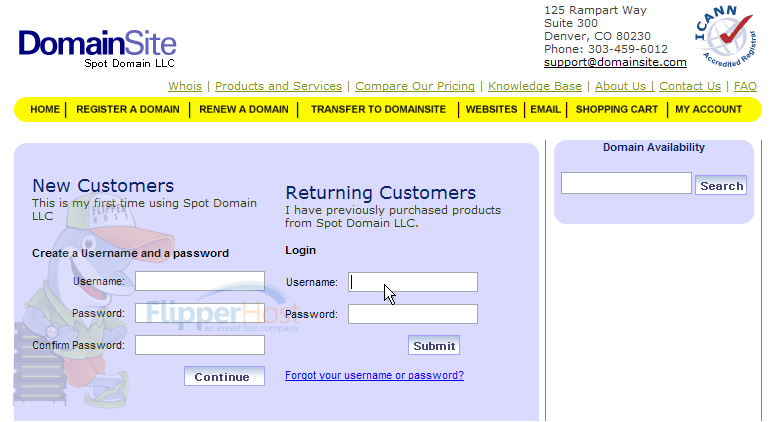Open the WEBSITES menu item
Screen dimensions: 776x422
pyautogui.click(x=491, y=109)
